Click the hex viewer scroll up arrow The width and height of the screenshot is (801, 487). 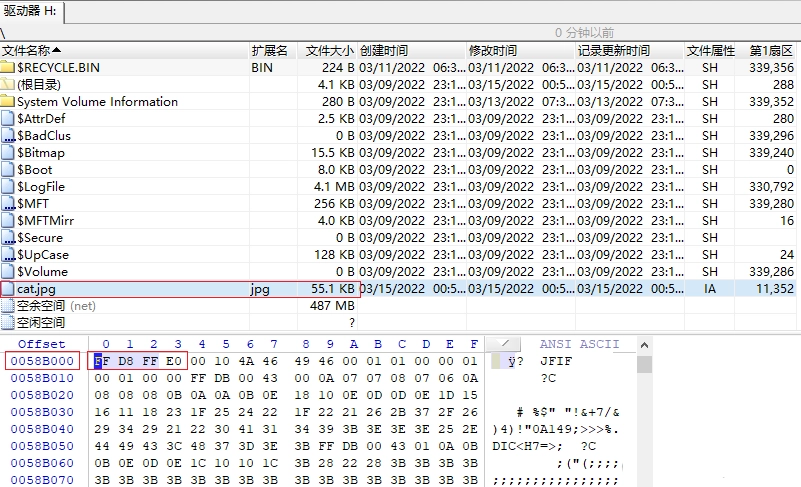coord(644,345)
